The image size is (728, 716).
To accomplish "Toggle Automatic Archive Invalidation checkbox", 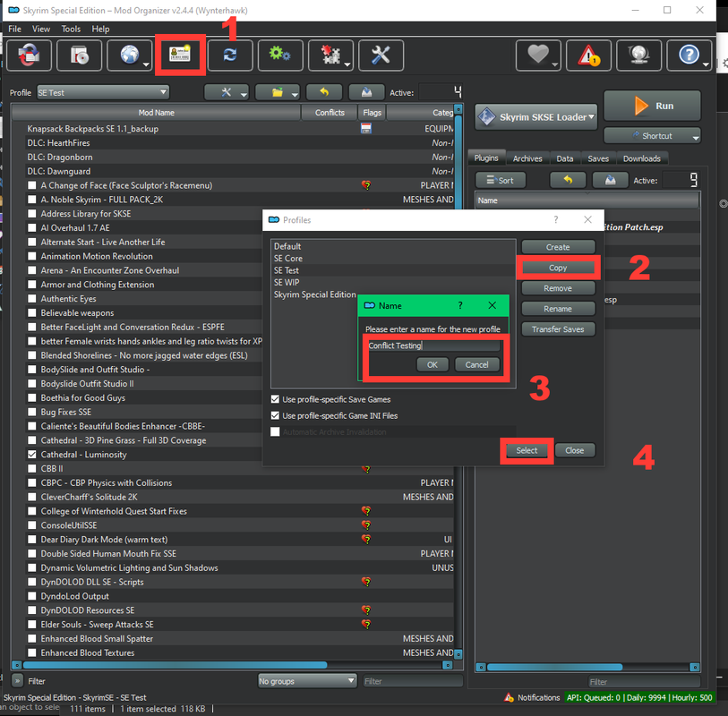I will click(x=275, y=431).
